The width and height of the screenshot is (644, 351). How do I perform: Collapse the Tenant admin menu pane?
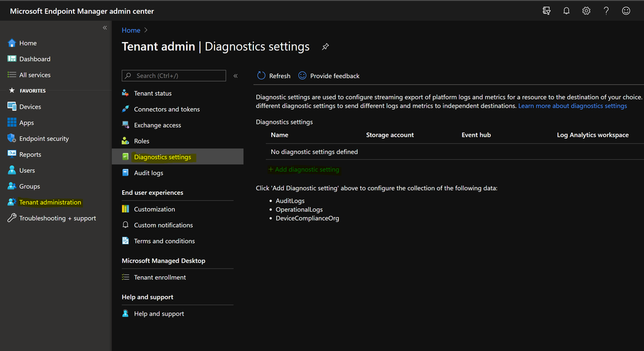pos(236,75)
